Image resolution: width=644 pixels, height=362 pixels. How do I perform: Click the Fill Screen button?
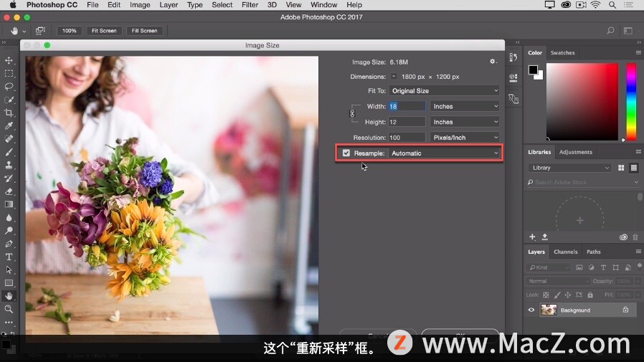(144, 31)
